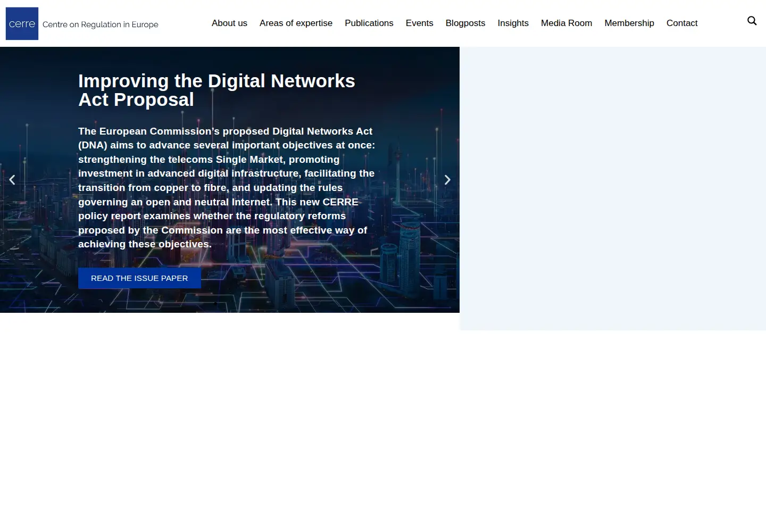The height and width of the screenshot is (532, 766).
Task: Open the Membership page
Action: [629, 23]
